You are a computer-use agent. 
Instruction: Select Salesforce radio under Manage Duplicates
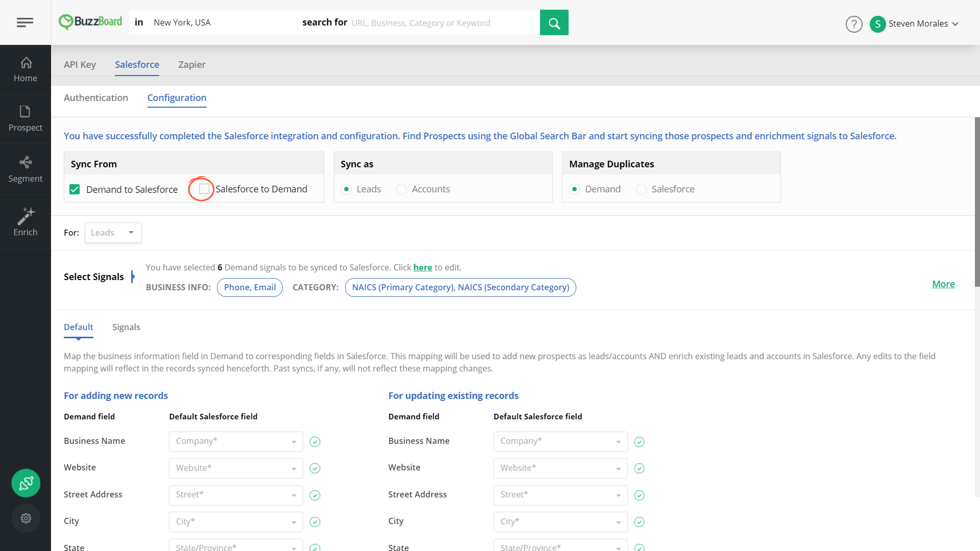[642, 189]
